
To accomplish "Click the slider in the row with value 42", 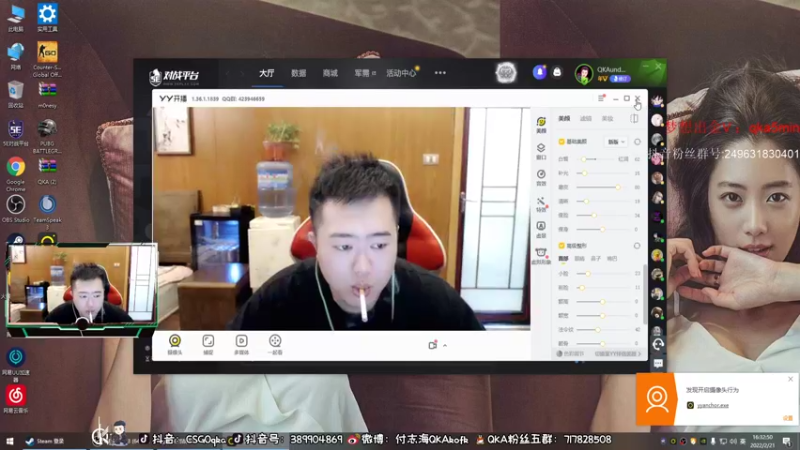I will [603, 330].
